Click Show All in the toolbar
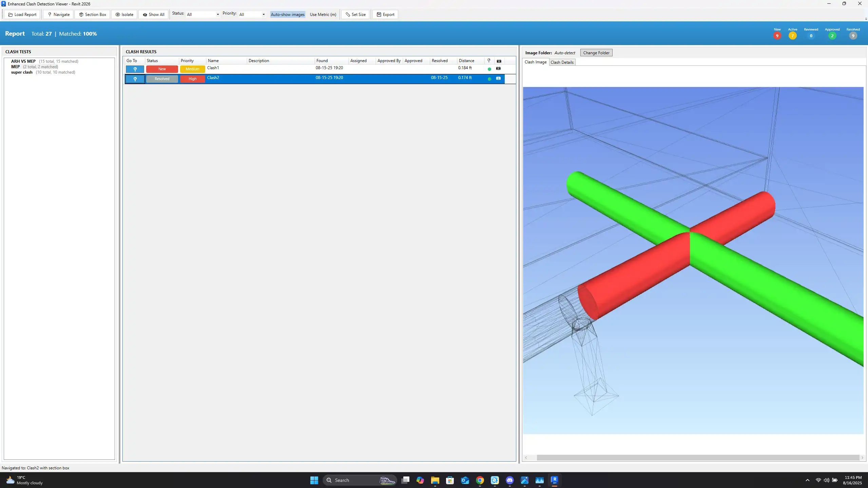Viewport: 868px width, 488px height. pos(153,15)
